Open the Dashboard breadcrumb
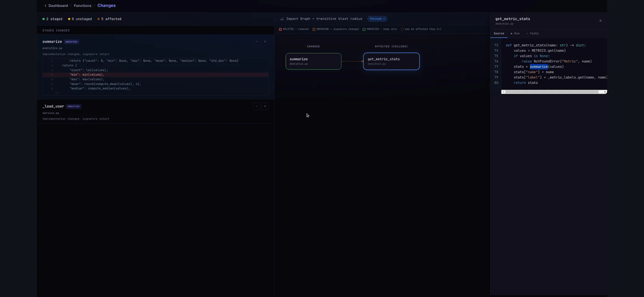The height and width of the screenshot is (297, 644). (x=58, y=6)
